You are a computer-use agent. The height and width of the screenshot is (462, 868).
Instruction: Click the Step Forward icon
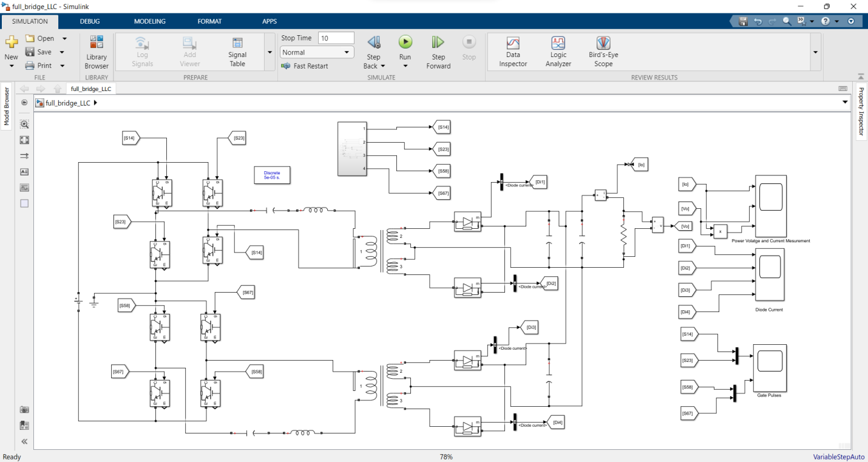coord(438,52)
